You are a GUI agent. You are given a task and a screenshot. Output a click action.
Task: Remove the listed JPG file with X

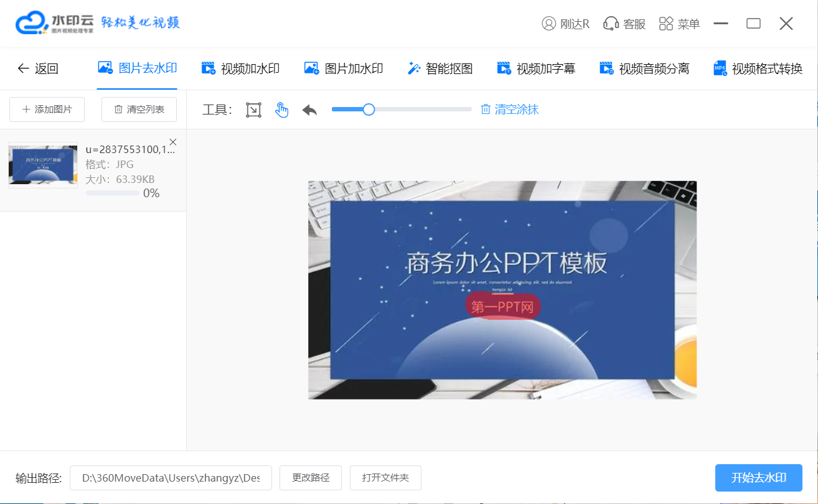click(173, 142)
